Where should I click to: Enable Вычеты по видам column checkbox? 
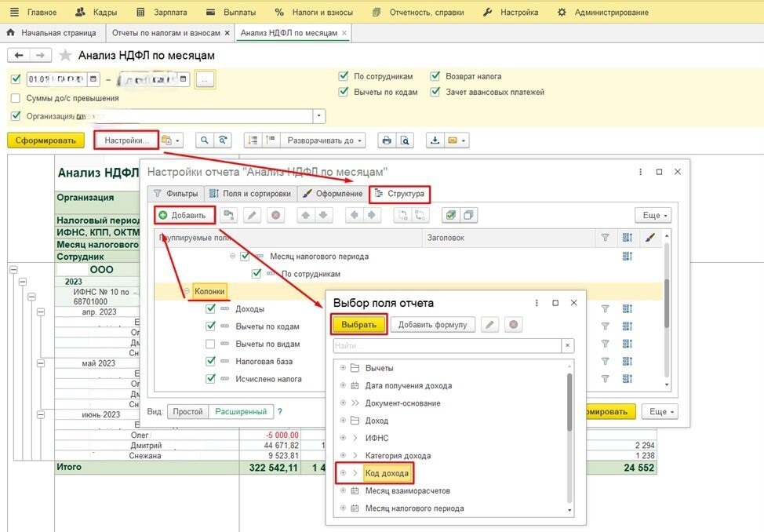point(210,344)
